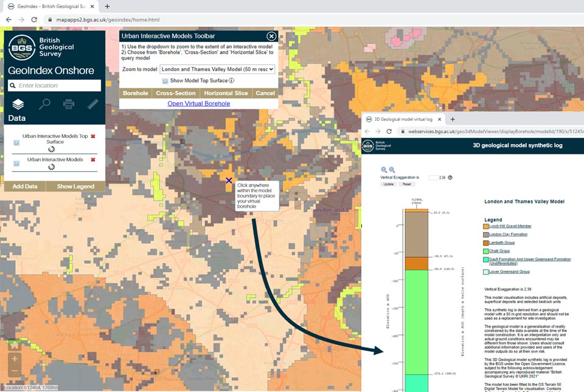584x392 pixels.
Task: Go forward in the virtual log browser window
Action: pyautogui.click(x=378, y=131)
